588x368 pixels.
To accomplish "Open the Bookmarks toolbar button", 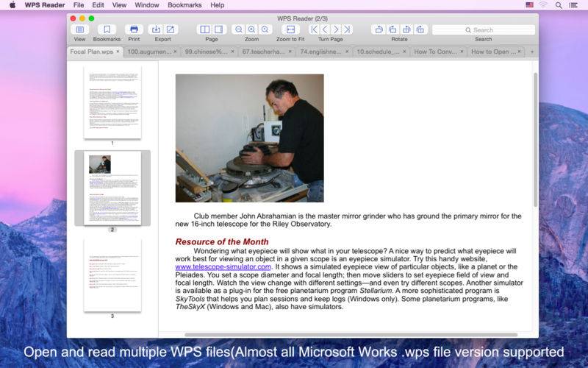I will (x=107, y=29).
